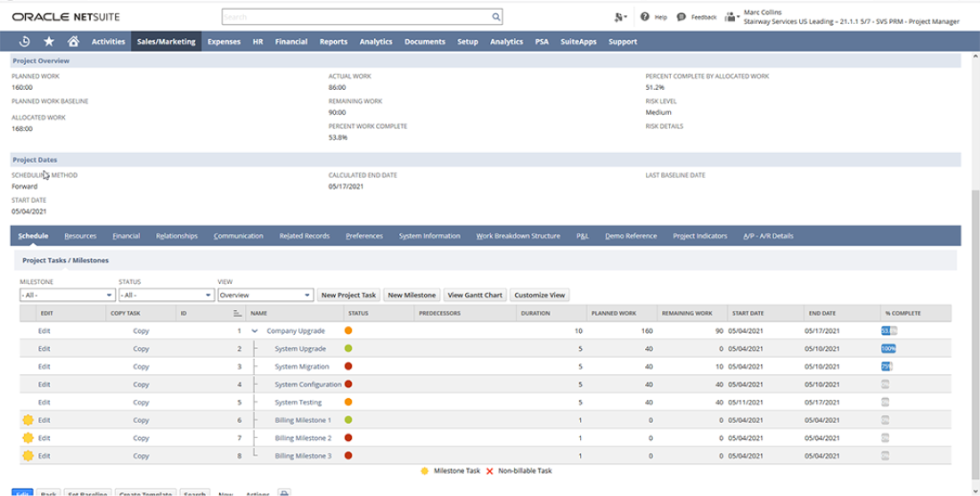The height and width of the screenshot is (496, 980).
Task: Go to the Home dashboard icon
Action: click(x=73, y=41)
